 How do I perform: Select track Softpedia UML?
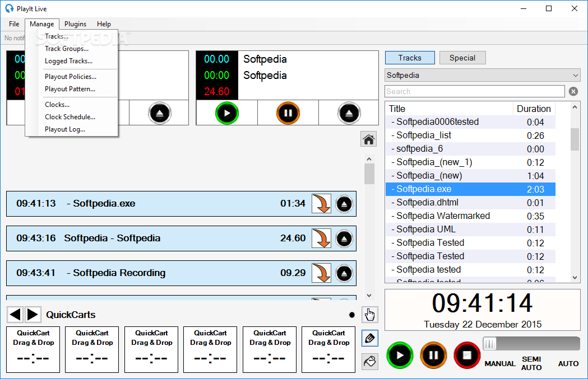point(471,230)
